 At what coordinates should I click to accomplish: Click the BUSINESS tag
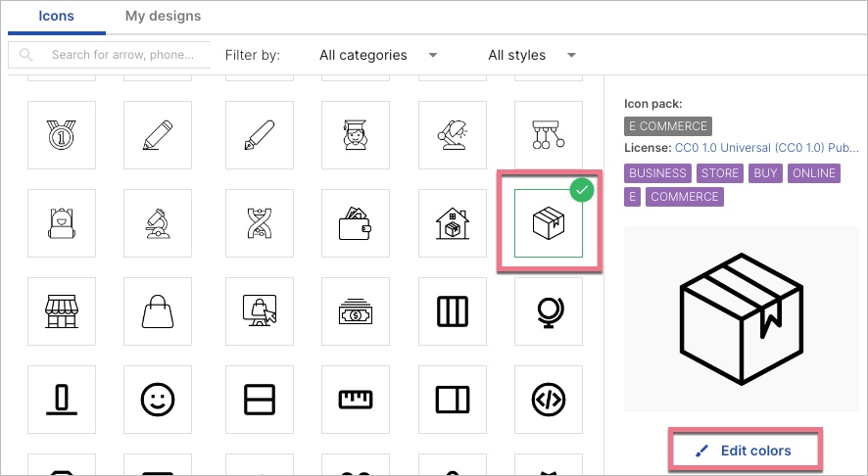tap(658, 173)
